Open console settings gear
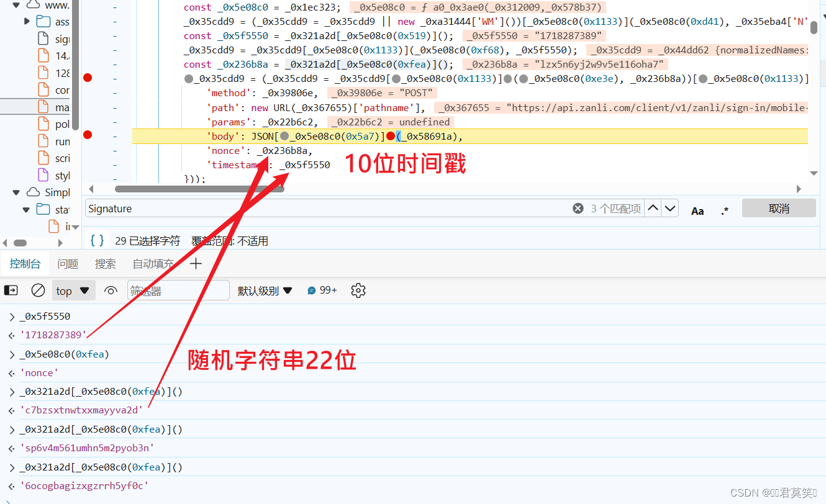The width and height of the screenshot is (826, 504). (x=358, y=290)
